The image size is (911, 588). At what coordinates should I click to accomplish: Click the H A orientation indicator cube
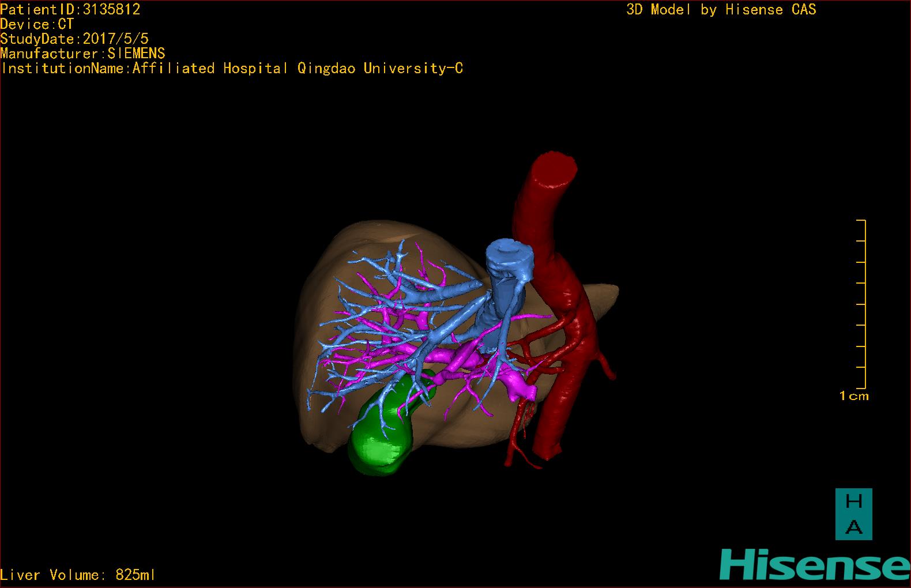853,514
